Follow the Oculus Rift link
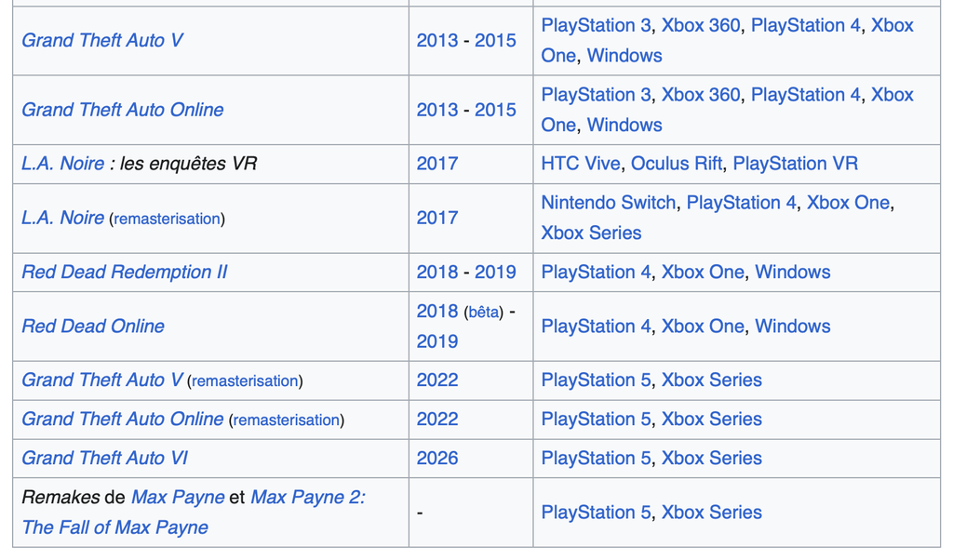This screenshot has height=560, width=953. (x=677, y=164)
